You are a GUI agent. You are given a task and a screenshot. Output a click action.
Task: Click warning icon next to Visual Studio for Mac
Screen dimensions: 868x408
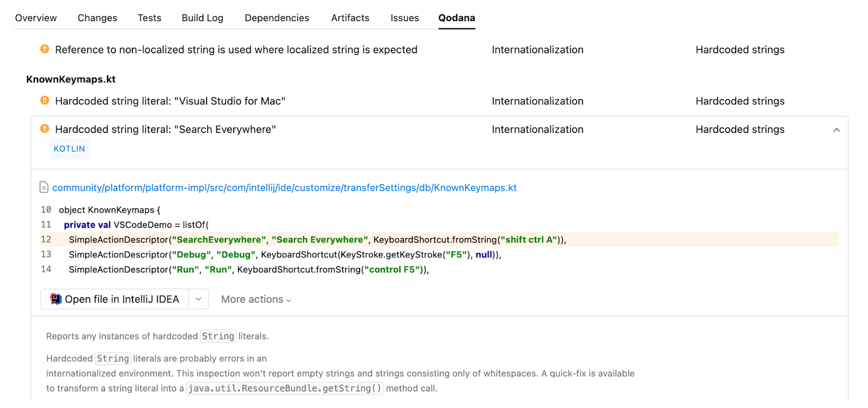click(45, 100)
